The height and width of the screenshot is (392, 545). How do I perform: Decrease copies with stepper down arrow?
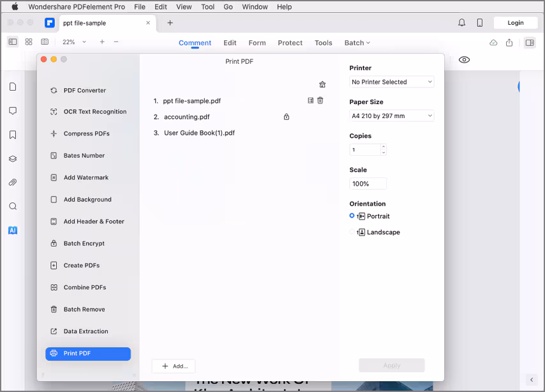point(384,153)
